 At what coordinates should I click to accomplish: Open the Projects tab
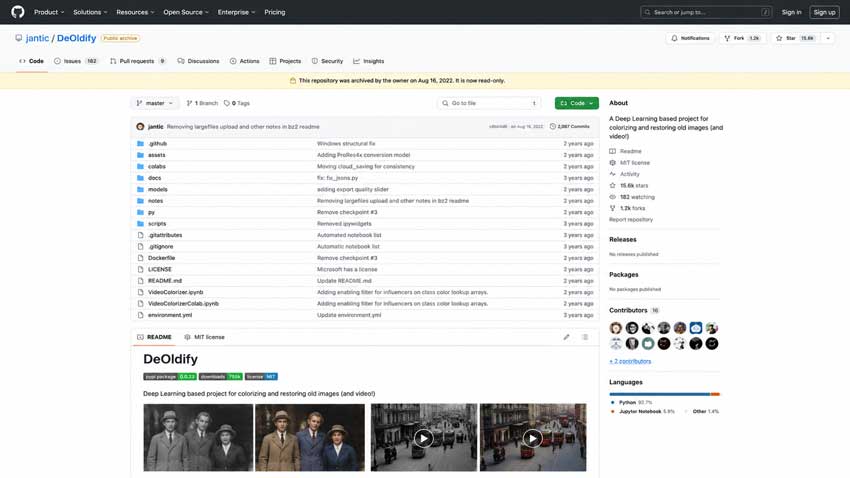click(285, 61)
